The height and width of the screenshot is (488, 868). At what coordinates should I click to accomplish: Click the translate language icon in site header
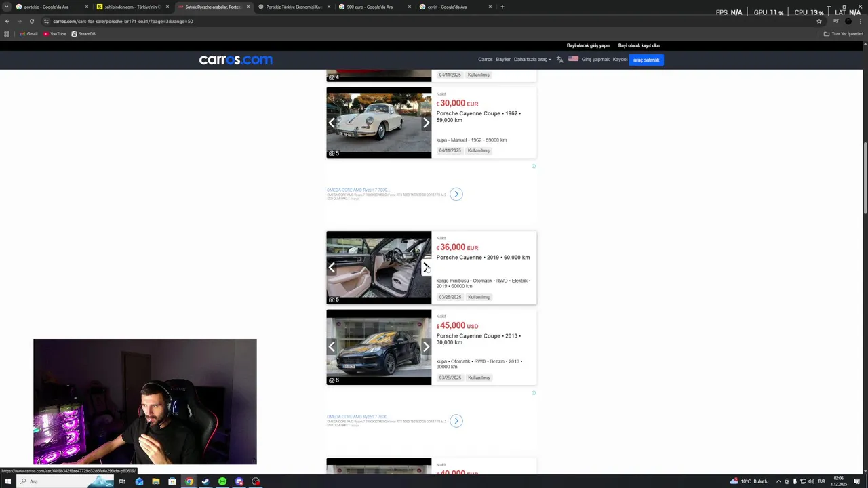(559, 60)
